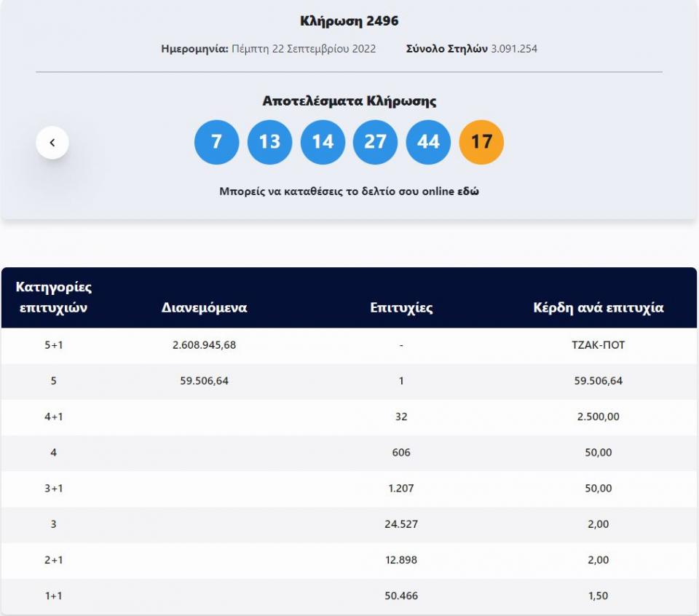Image resolution: width=699 pixels, height=616 pixels.
Task: Click the Διανεμόμενα column header
Action: click(x=204, y=307)
